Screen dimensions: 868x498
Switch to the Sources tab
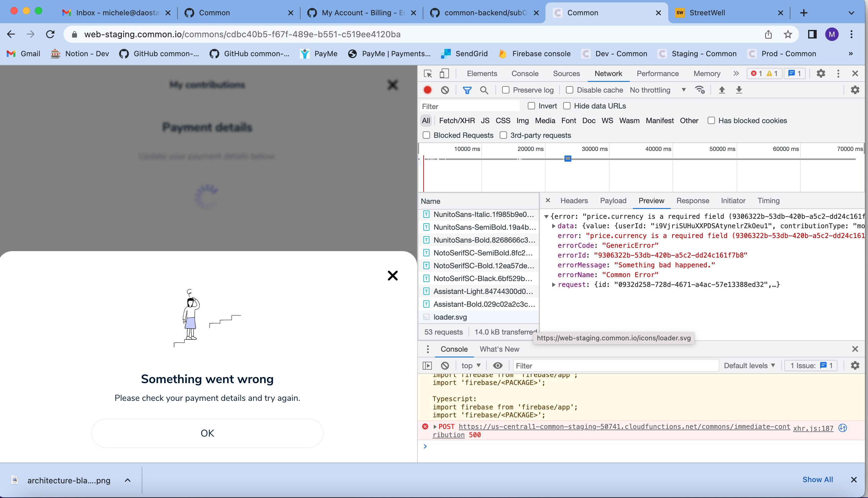(566, 74)
